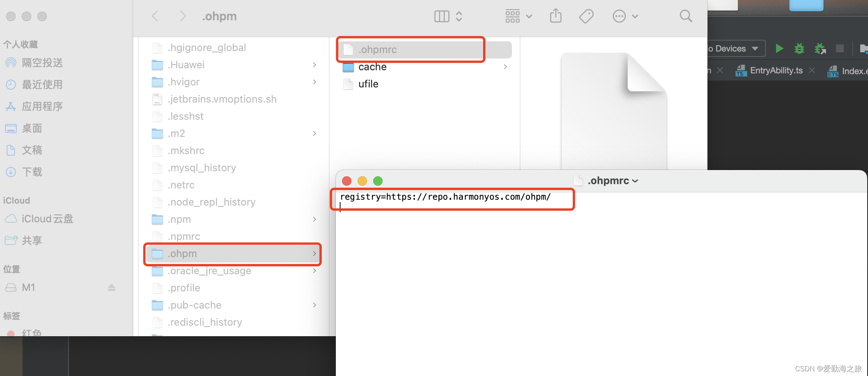Open the Finder more actions menu

pos(625,16)
